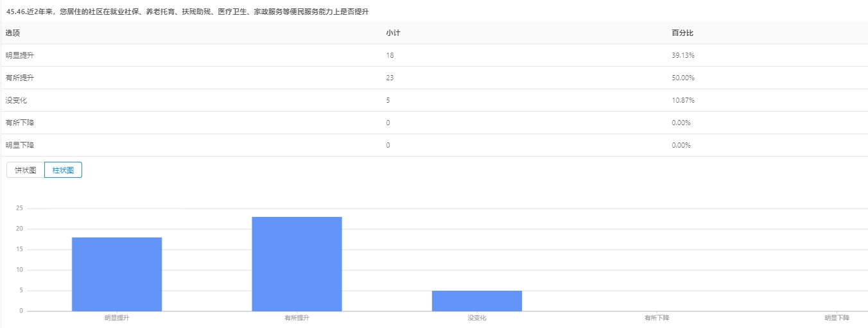Click the 有所下降 label on the chart axis
The width and height of the screenshot is (868, 328).
[x=657, y=318]
